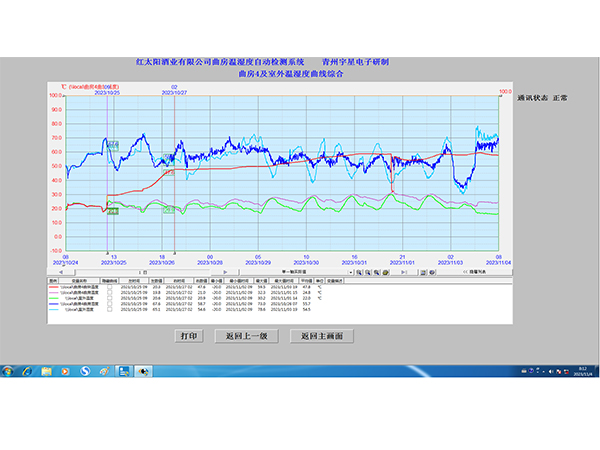Toggle hide-curve checkbox for the cyan curve row

(110, 308)
